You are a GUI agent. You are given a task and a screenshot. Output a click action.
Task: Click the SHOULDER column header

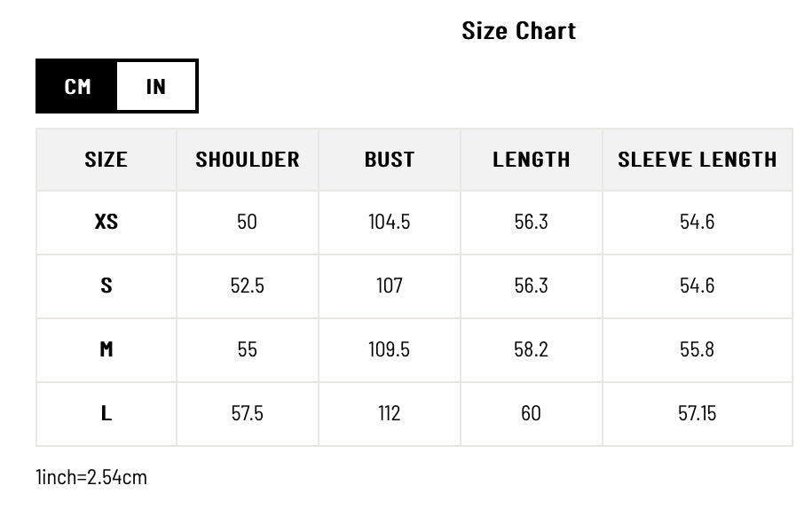coord(248,160)
